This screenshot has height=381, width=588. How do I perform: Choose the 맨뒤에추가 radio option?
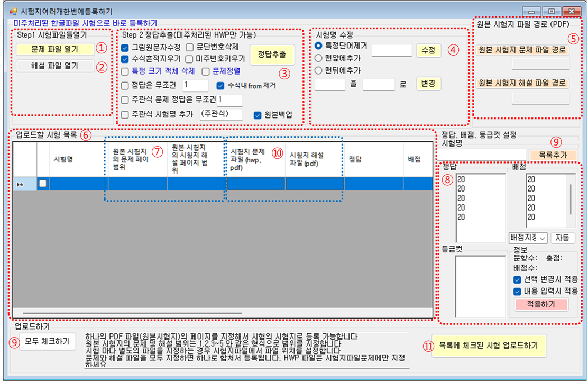tap(318, 70)
